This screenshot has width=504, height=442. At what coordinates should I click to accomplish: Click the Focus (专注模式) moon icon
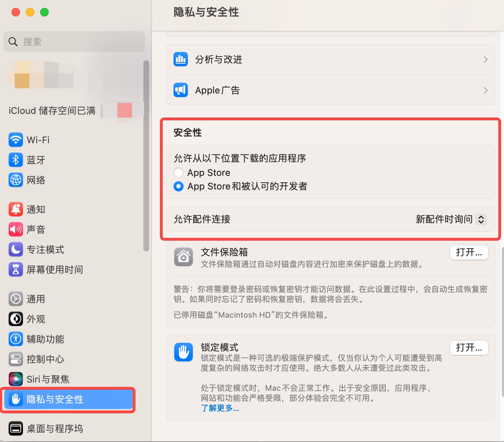click(x=16, y=249)
